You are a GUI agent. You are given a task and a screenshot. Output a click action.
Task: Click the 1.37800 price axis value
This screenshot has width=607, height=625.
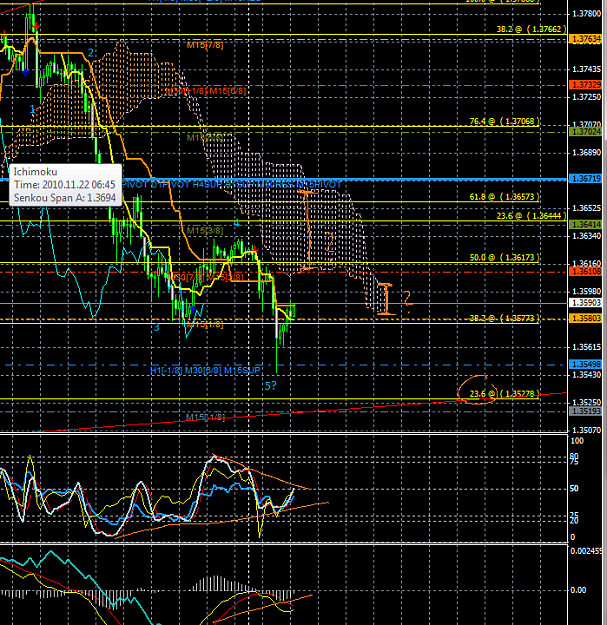[586, 14]
